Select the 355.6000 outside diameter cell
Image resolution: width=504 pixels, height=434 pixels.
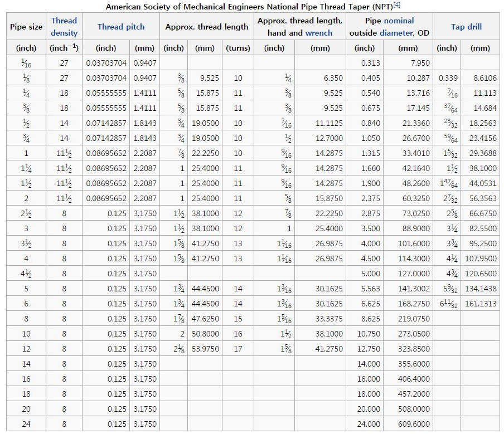pyautogui.click(x=408, y=364)
